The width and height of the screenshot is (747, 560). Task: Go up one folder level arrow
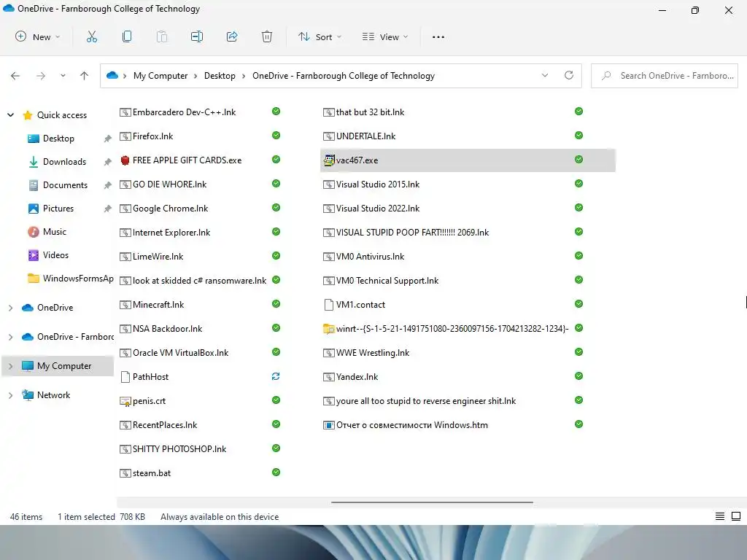(85, 76)
